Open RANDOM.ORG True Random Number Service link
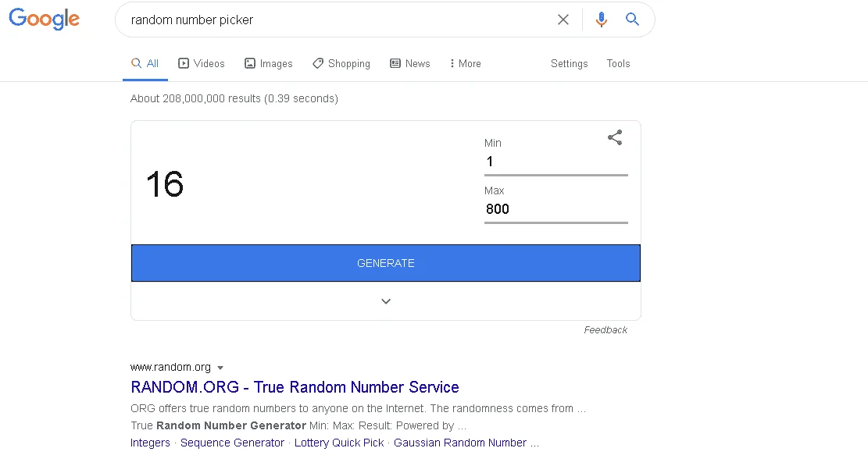The image size is (868, 466). 295,387
